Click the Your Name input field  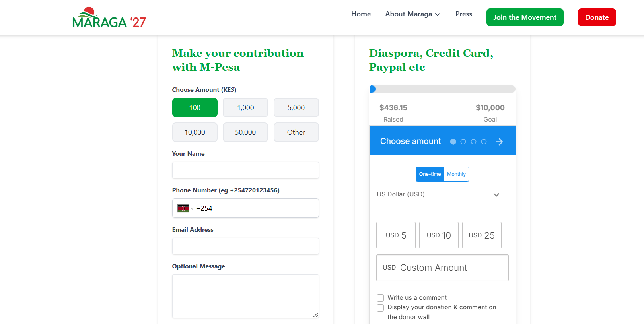[245, 170]
